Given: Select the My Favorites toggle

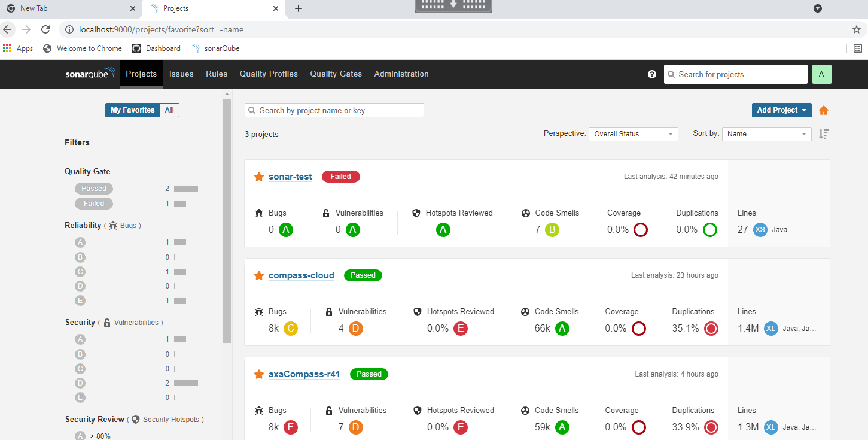Looking at the screenshot, I should point(133,110).
